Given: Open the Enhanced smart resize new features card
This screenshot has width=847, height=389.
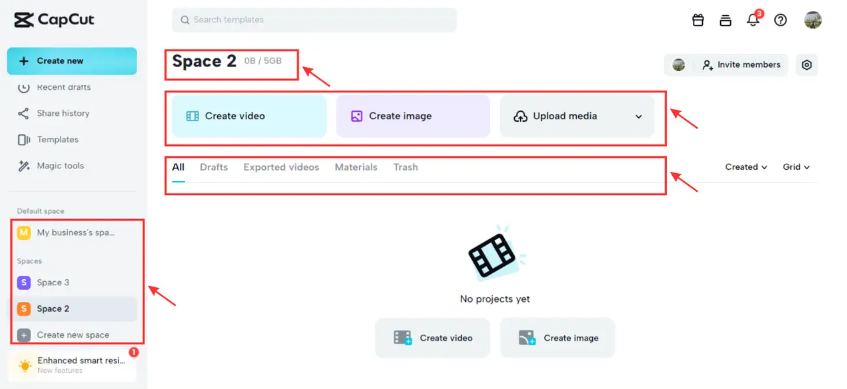Looking at the screenshot, I should [72, 365].
